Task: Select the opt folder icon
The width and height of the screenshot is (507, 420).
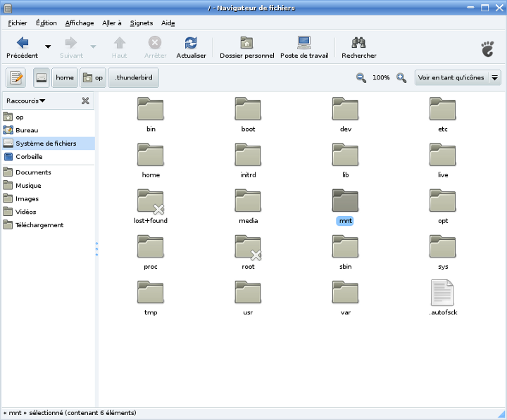Action: pyautogui.click(x=443, y=201)
